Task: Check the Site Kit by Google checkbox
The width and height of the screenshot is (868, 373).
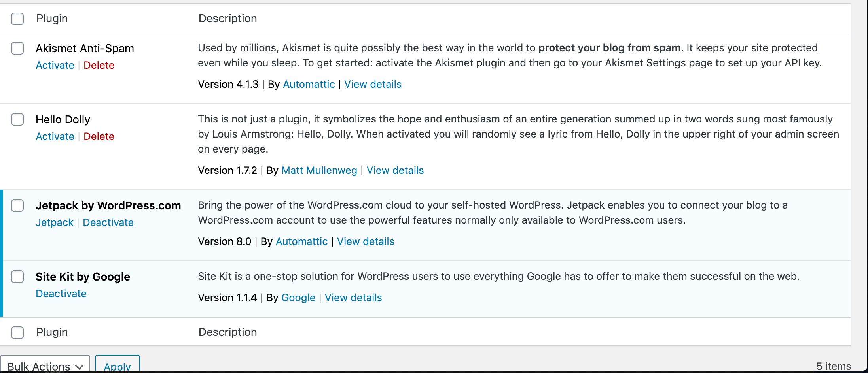Action: pos(17,277)
